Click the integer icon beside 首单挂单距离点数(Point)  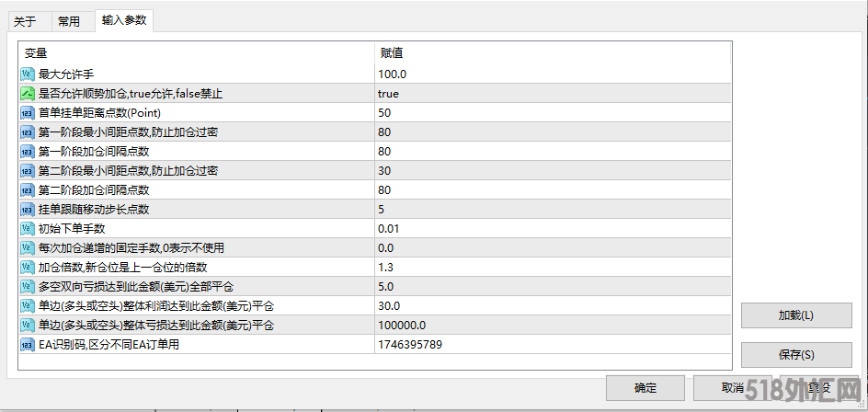tap(28, 113)
